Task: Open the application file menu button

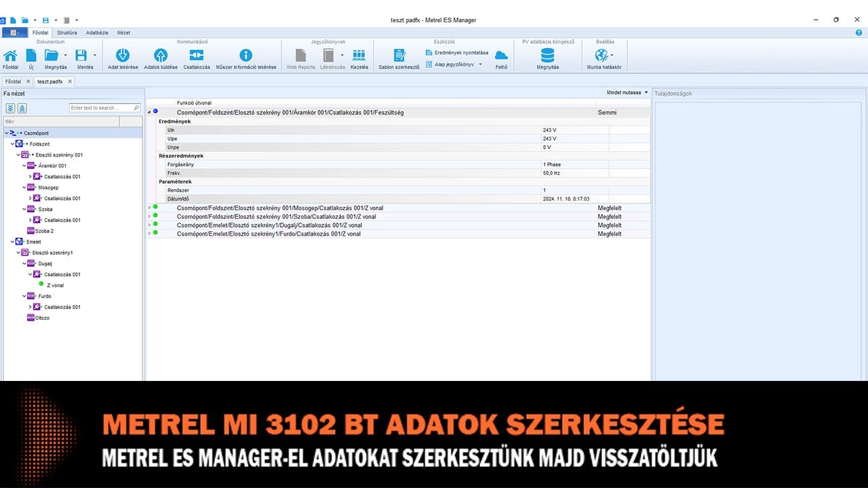Action: tap(14, 33)
